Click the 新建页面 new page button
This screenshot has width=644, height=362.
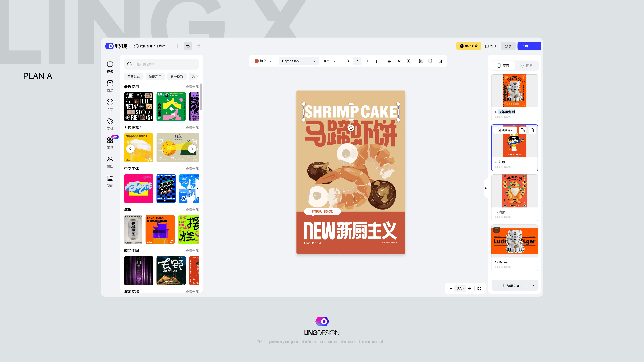point(511,285)
